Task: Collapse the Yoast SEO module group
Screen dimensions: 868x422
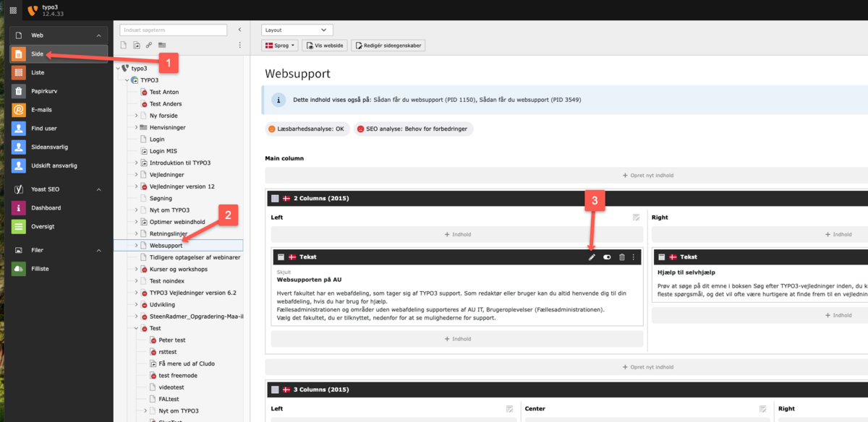Action: pyautogui.click(x=98, y=189)
